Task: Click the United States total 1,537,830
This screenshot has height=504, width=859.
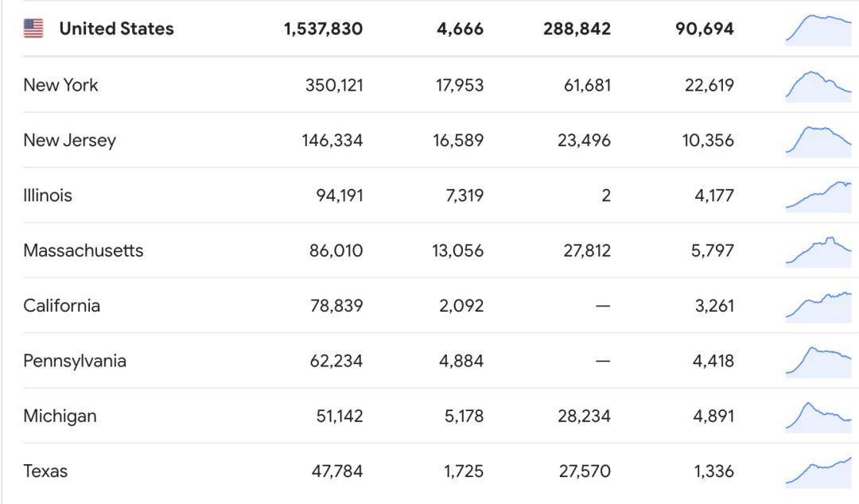Action: coord(323,29)
